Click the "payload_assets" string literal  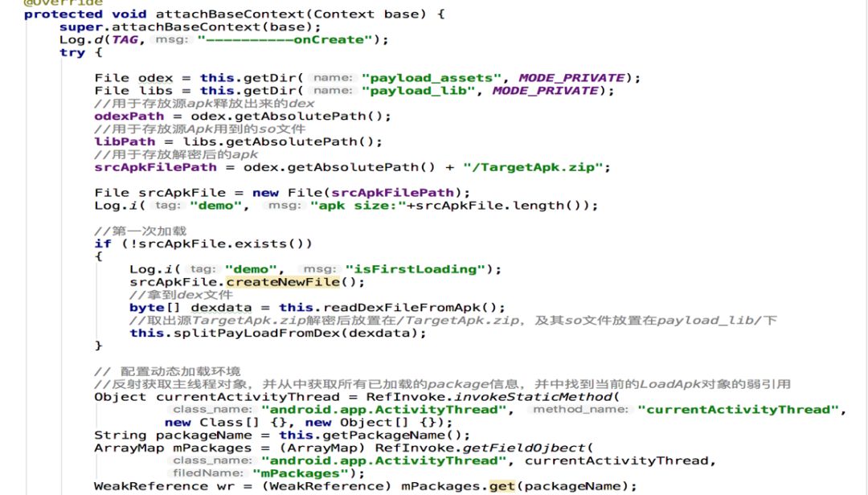(432, 78)
